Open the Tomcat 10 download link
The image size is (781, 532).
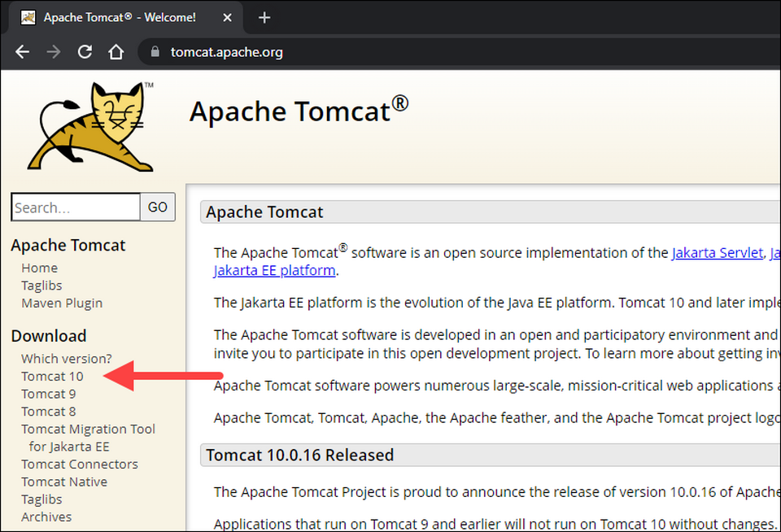52,376
